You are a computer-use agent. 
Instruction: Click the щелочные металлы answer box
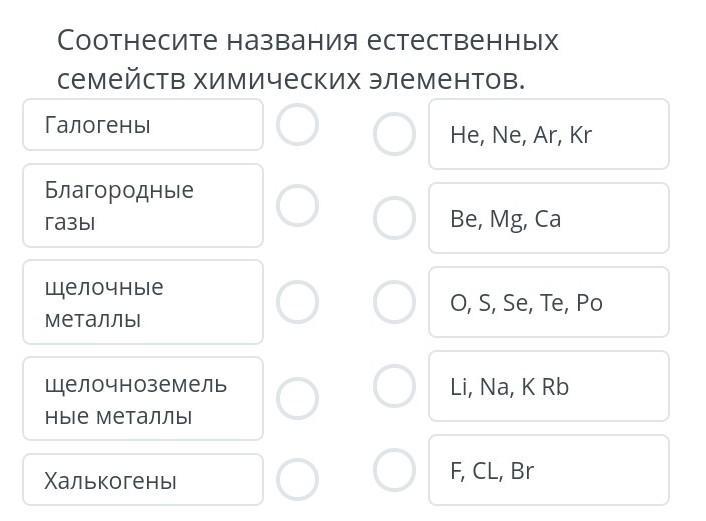click(x=143, y=302)
